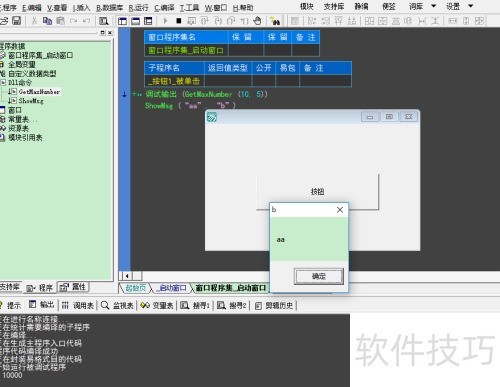Click the binoculars search icon in toolbar
This screenshot has width=500, height=387.
click(275, 21)
